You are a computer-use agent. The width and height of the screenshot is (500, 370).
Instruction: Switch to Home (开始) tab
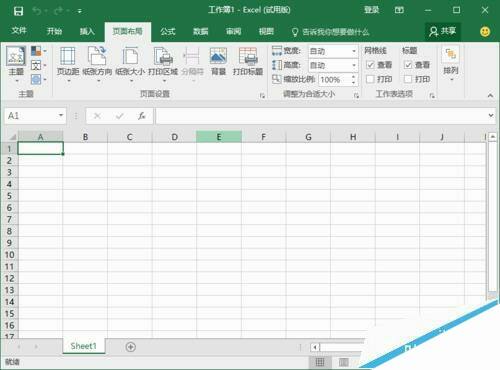pyautogui.click(x=54, y=31)
